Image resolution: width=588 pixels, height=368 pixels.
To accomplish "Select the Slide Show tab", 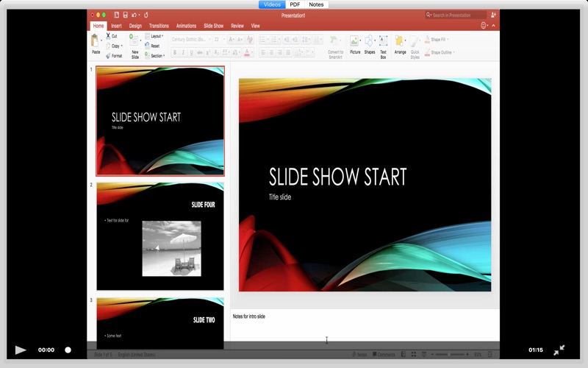I will click(x=214, y=26).
